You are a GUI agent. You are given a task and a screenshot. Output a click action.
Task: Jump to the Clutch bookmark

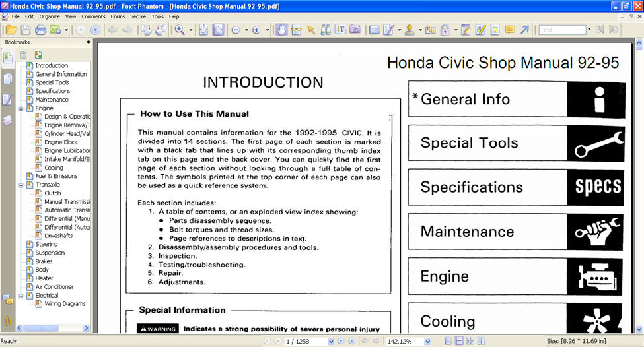tap(53, 193)
